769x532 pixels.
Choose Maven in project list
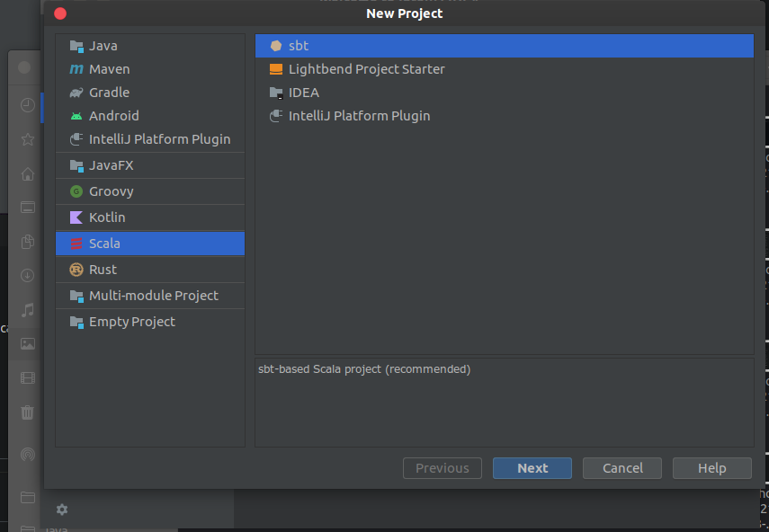click(109, 69)
